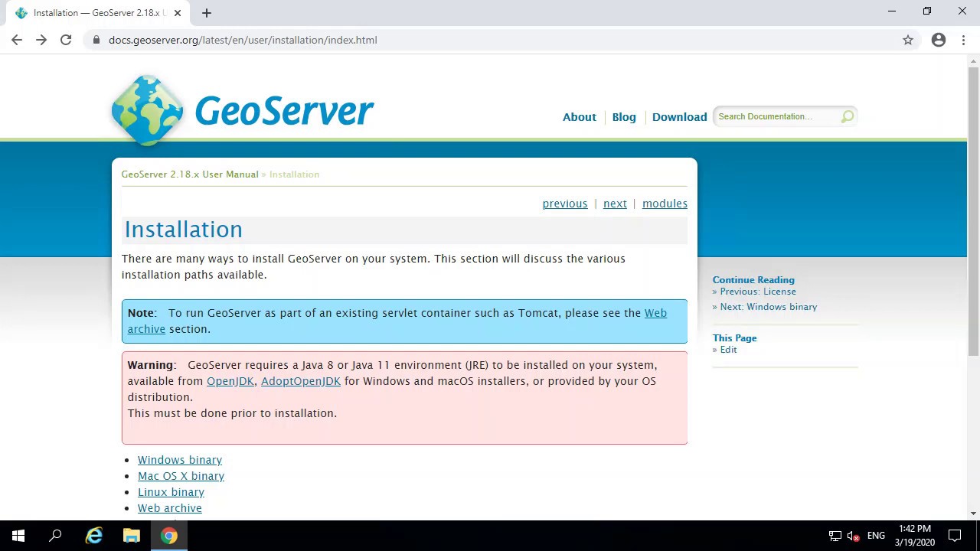
Task: Open Windows taskbar search
Action: tap(55, 536)
